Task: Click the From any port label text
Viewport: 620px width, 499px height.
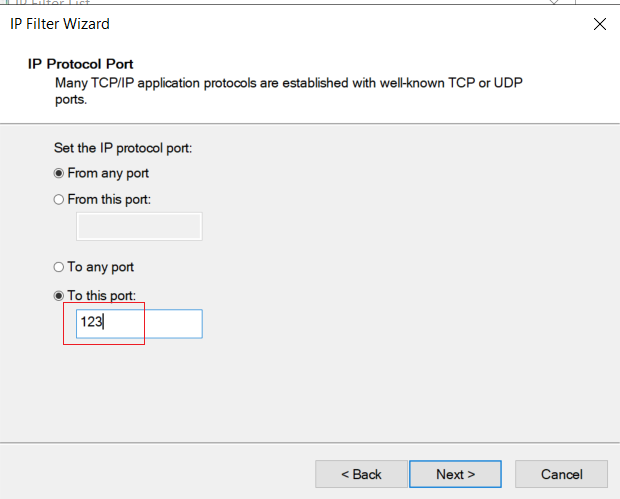Action: tap(108, 173)
